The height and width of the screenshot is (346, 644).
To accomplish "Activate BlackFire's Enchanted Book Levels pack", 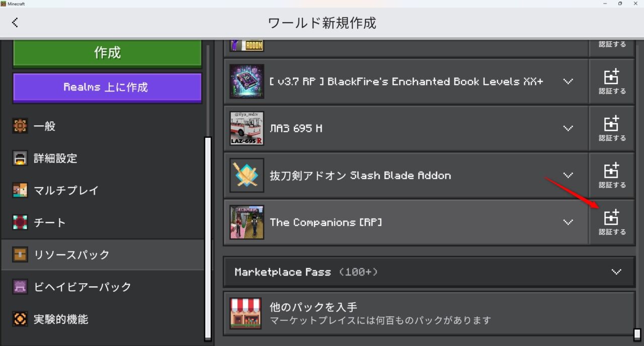I will (612, 81).
